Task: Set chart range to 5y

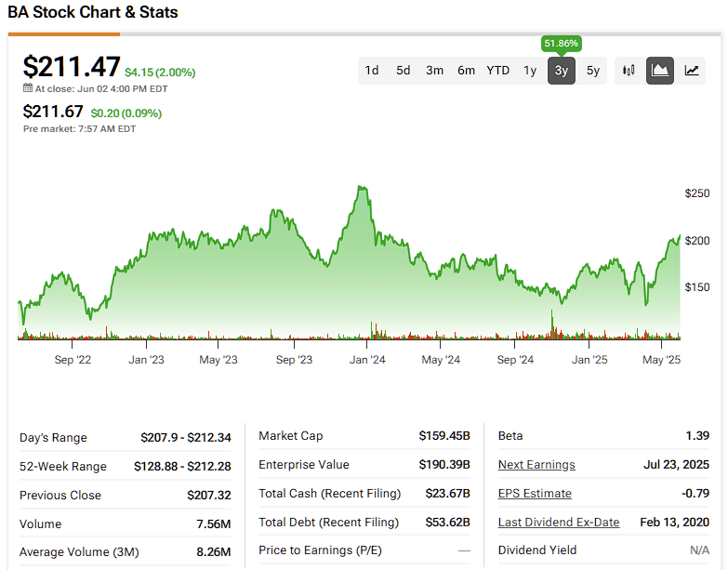Action: pos(593,71)
